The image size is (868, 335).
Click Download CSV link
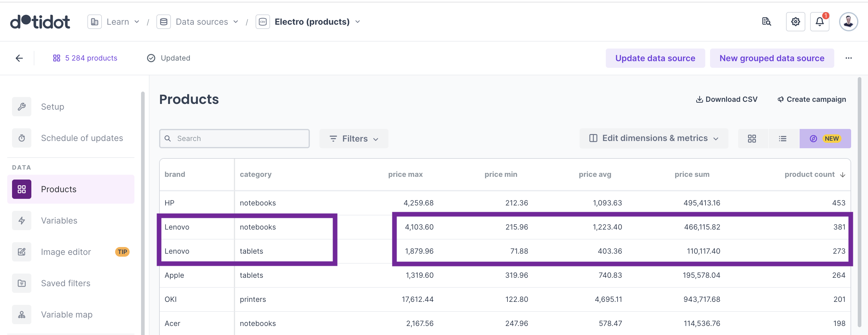[x=726, y=99]
